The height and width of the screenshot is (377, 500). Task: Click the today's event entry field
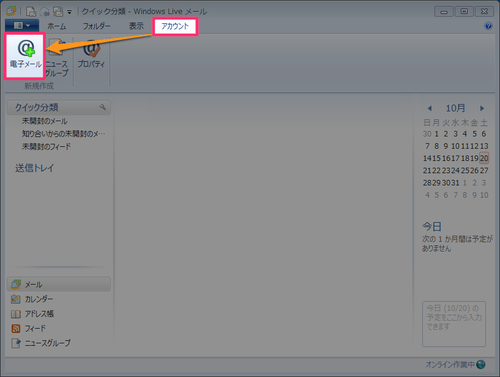454,324
